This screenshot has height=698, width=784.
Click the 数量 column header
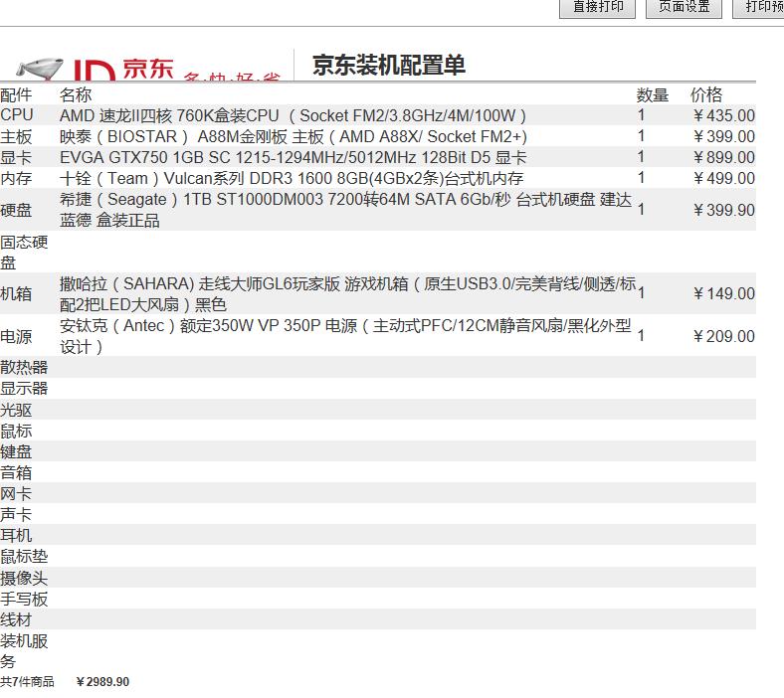(x=653, y=94)
